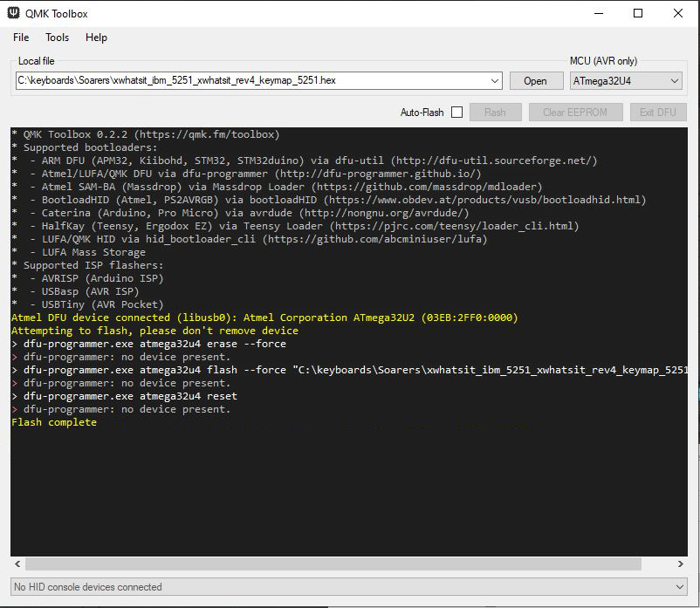Expand the HID console devices dropdown

679,587
